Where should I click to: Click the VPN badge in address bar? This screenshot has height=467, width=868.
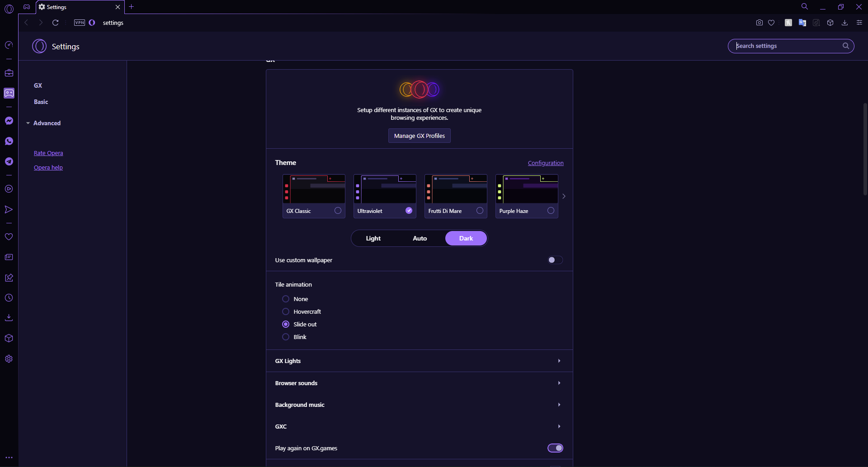[80, 23]
